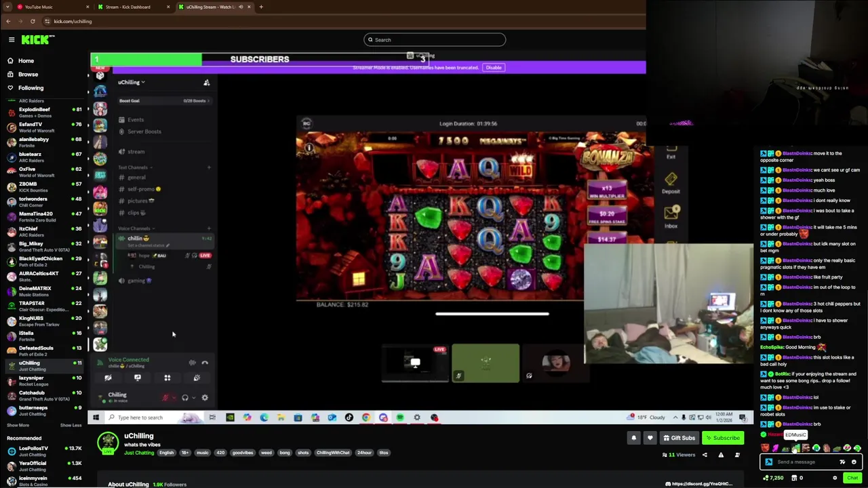Mute audio icon on uChilling tab

pyautogui.click(x=241, y=7)
